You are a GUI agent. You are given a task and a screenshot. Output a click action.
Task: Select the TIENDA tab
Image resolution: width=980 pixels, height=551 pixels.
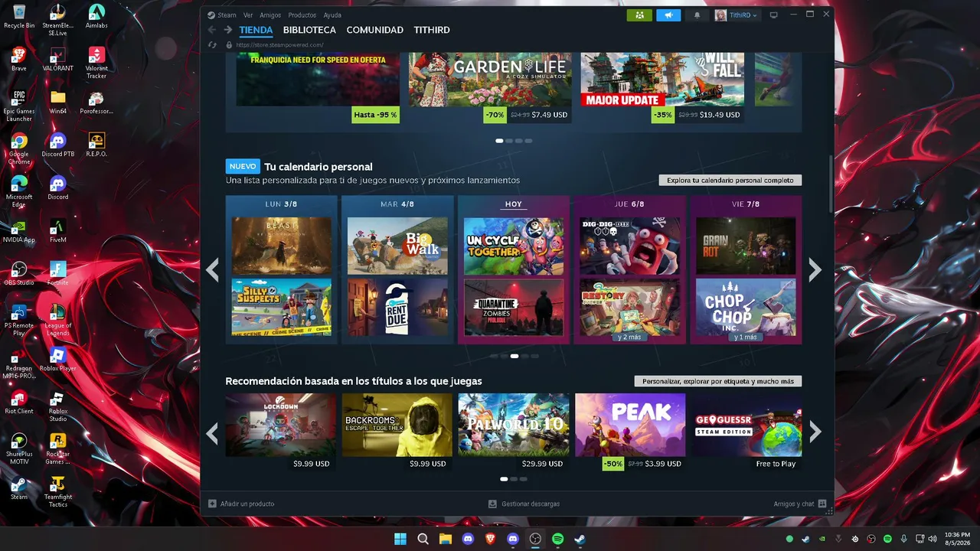click(x=256, y=30)
